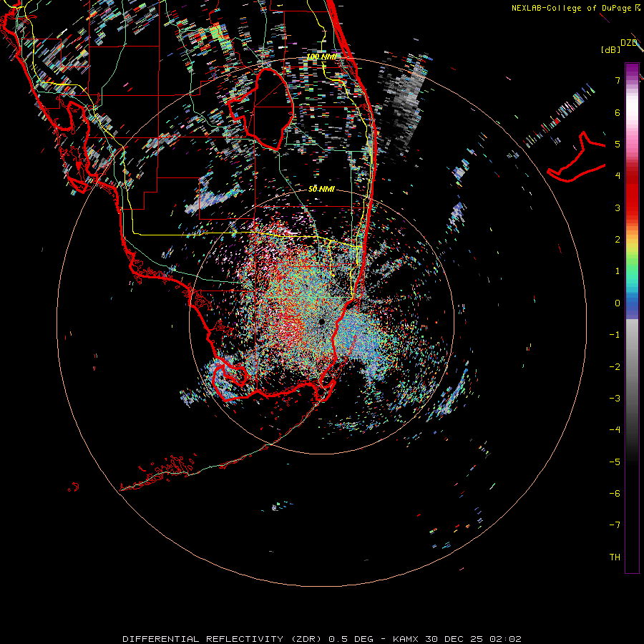Click the NEXLAB-College of DuPage credit text

pos(575,8)
